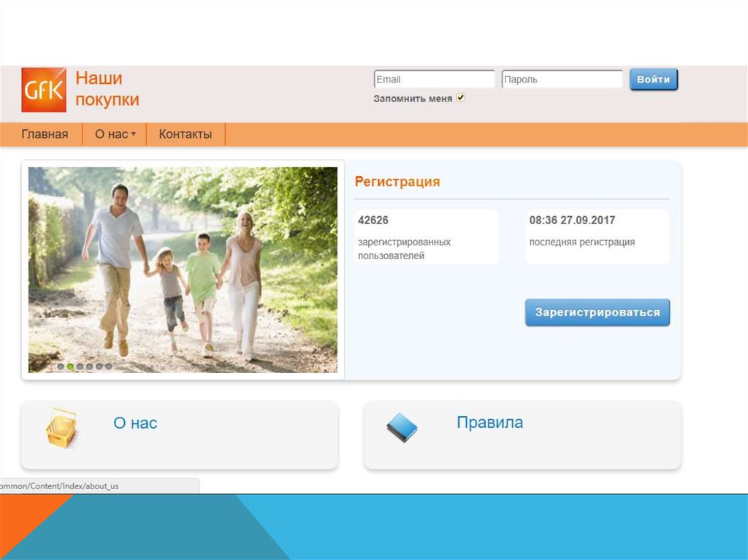
Task: Click the "Регистрация" heading
Action: pos(397,182)
